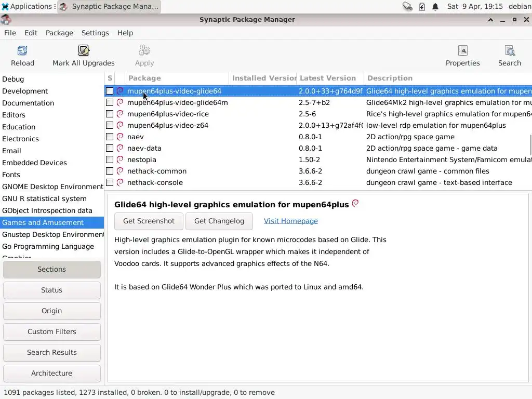Image resolution: width=532 pixels, height=399 pixels.
Task: Select the Development section
Action: (x=52, y=91)
